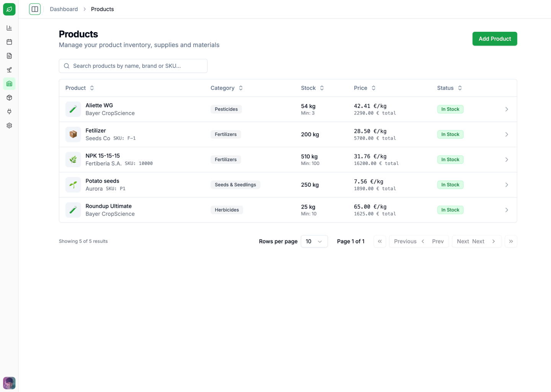Select the documents icon in the sidebar
The width and height of the screenshot is (551, 392).
point(9,56)
